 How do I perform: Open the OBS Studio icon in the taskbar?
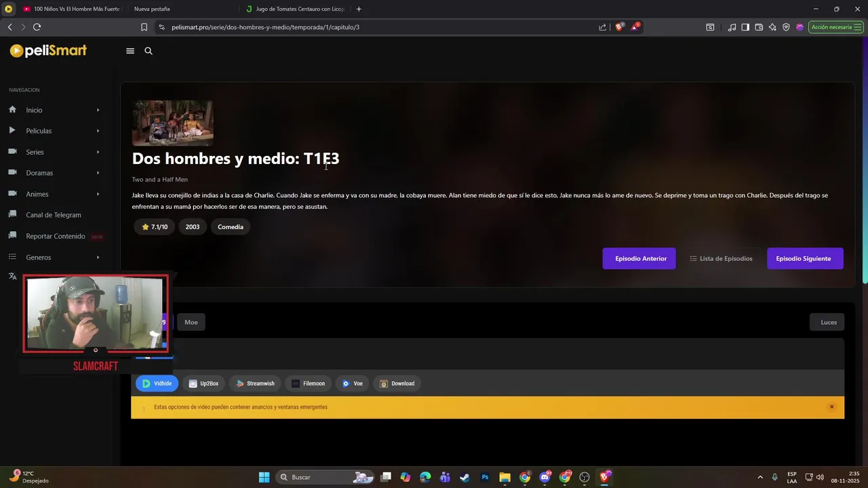(x=585, y=477)
